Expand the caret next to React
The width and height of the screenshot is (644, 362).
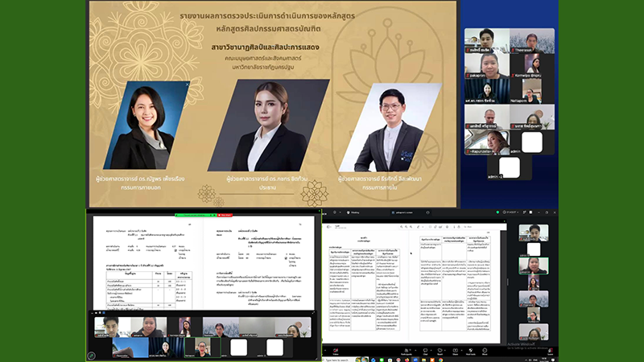coord(445,351)
